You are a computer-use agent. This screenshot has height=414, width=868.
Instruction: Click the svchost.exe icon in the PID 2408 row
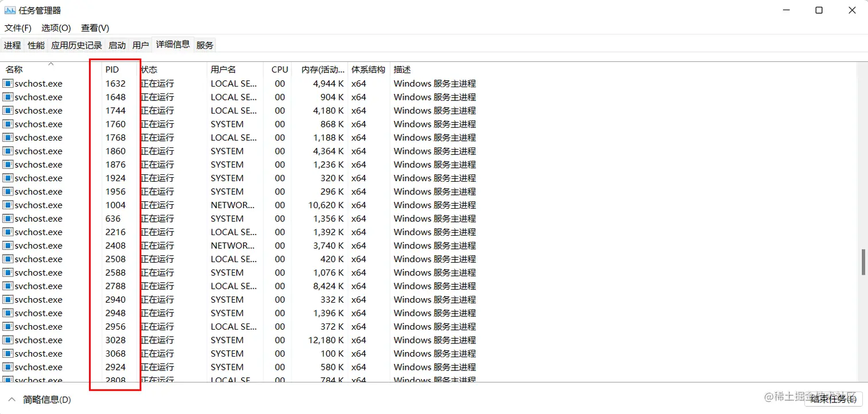8,245
